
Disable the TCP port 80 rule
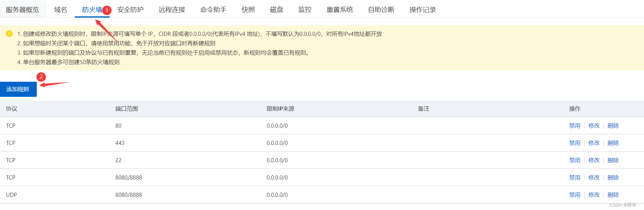pos(575,126)
